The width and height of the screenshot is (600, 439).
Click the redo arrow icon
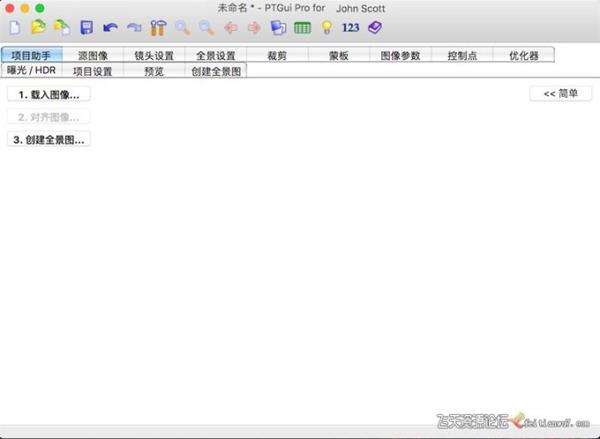tap(134, 28)
